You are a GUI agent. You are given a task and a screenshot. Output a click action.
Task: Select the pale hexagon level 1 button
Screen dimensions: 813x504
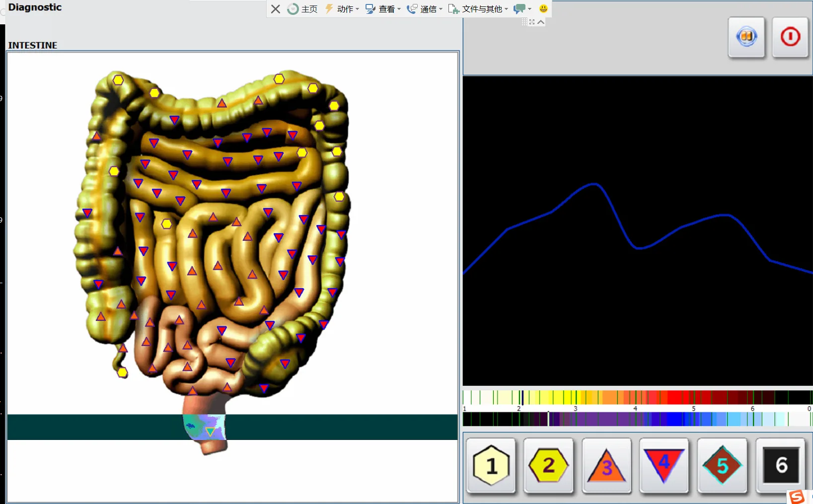click(491, 465)
